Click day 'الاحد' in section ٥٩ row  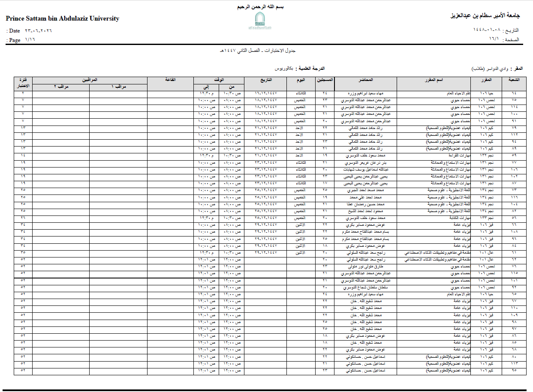click(x=300, y=156)
